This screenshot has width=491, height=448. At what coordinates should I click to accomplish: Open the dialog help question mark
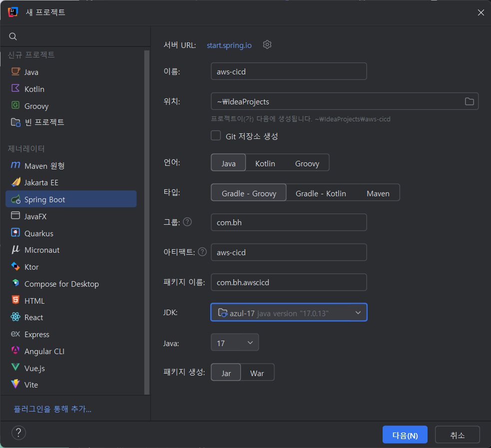click(18, 433)
